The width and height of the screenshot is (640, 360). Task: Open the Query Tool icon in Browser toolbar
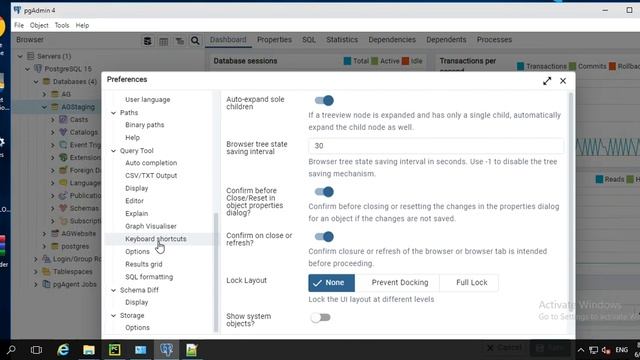point(148,41)
